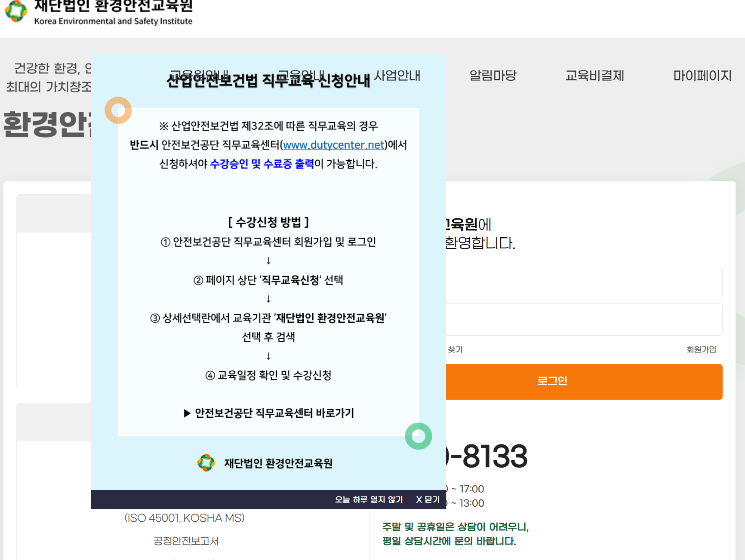
Task: Open the 사업안내 menu
Action: pos(397,76)
